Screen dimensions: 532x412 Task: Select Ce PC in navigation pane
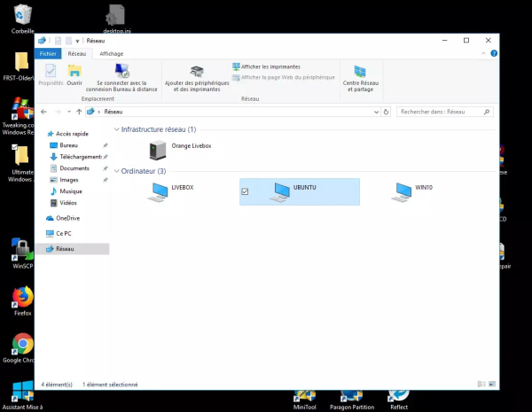[63, 233]
